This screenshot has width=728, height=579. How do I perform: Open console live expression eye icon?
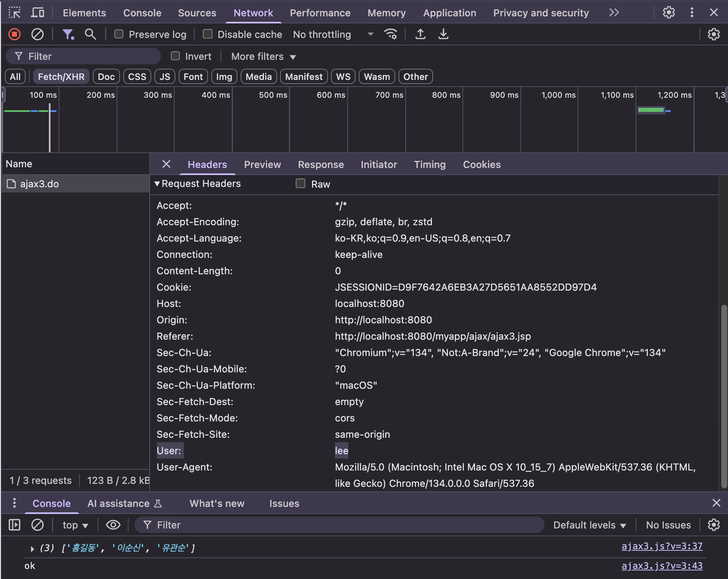click(113, 525)
